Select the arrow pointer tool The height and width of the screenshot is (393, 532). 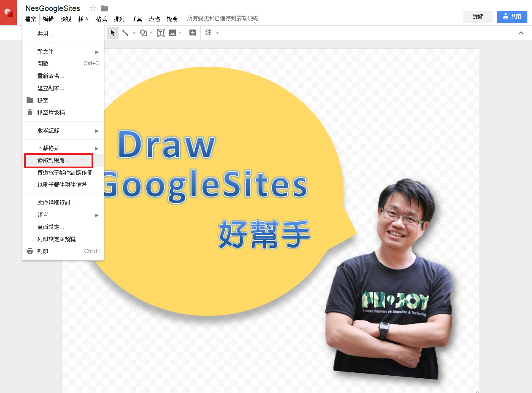[x=113, y=33]
